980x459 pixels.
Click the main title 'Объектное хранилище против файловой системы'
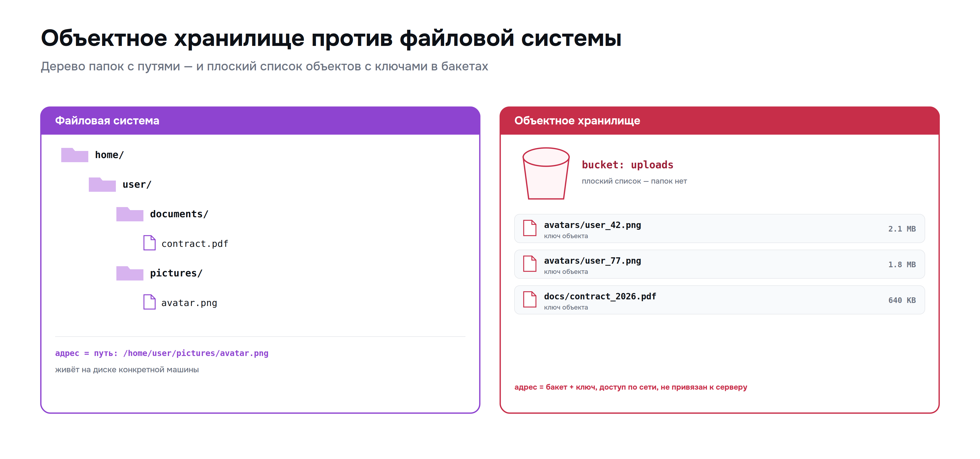pos(331,38)
